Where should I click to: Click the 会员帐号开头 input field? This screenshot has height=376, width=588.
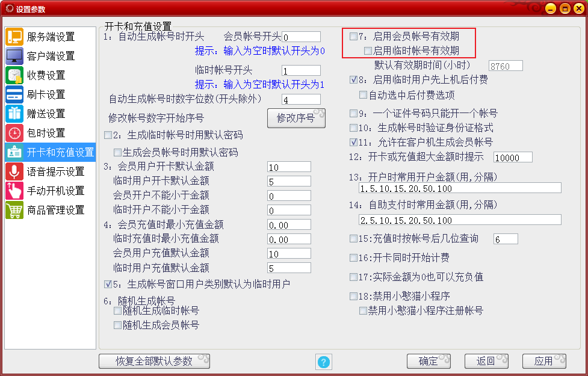point(301,37)
